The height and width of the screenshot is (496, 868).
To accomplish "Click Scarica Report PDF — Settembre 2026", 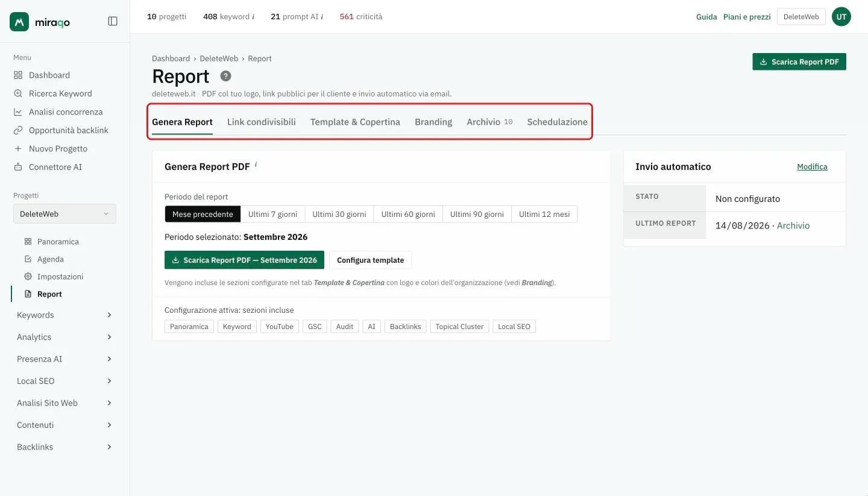I will point(244,260).
